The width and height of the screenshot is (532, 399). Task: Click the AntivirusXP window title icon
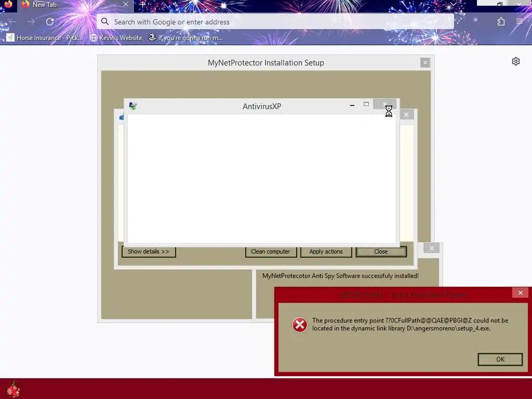[x=133, y=106]
